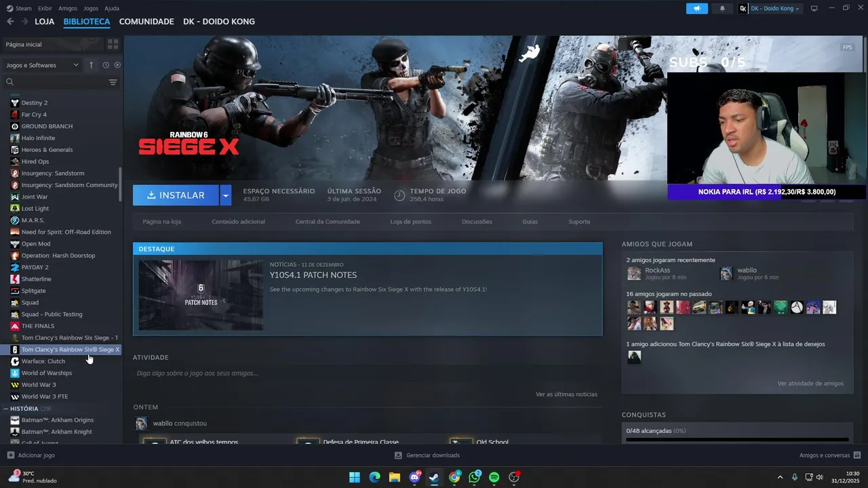The image size is (868, 488).
Task: Click the game list scrollbar
Action: 121,184
